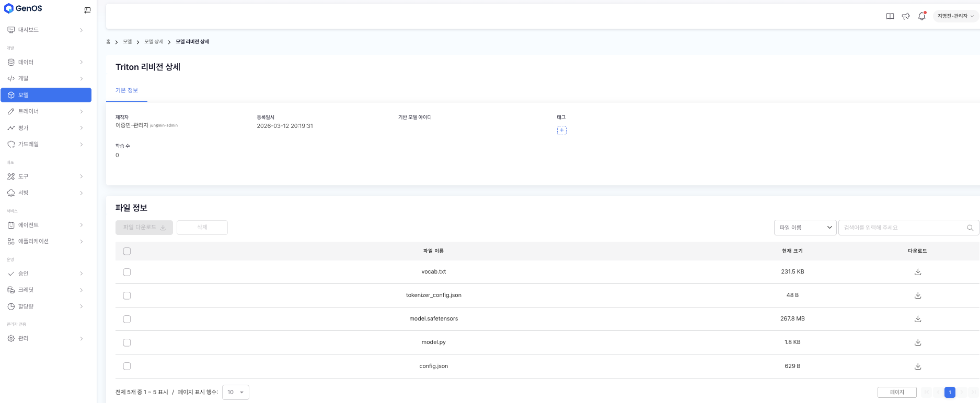The image size is (980, 403).
Task: Open the rows-per-page dropdown showing 10
Action: [x=236, y=393]
